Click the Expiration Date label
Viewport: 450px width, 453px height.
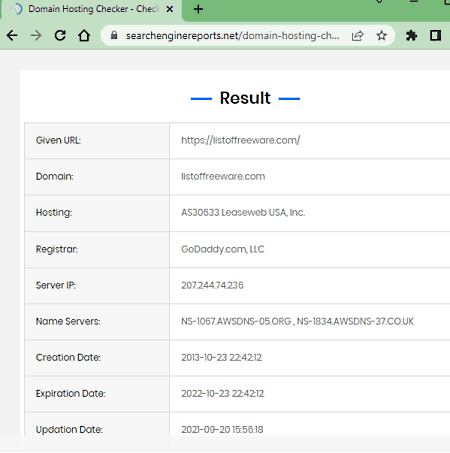click(70, 394)
